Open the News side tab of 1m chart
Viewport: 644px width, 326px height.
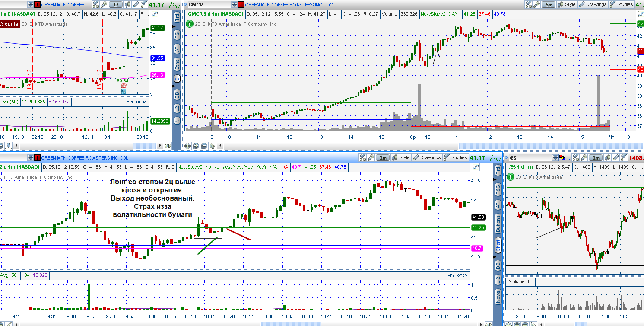[x=498, y=297]
